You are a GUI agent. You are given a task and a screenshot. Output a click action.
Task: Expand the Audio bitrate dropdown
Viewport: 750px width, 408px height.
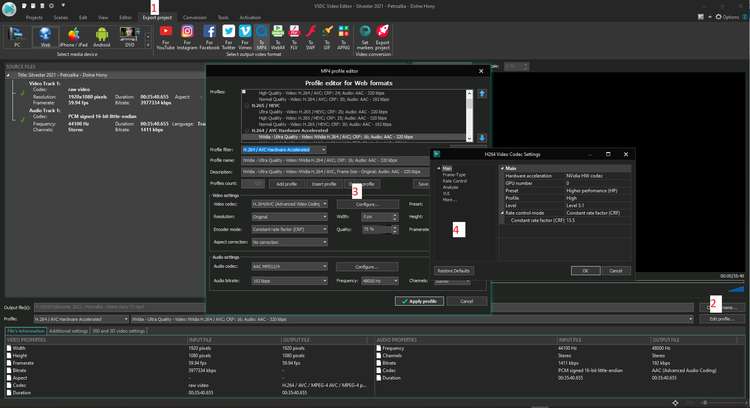pos(289,281)
